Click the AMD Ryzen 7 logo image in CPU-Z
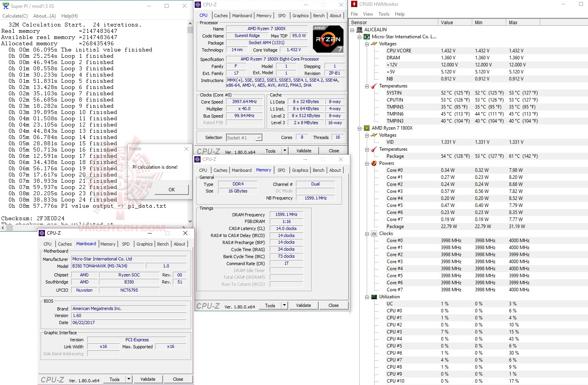588x385 pixels. (x=328, y=39)
